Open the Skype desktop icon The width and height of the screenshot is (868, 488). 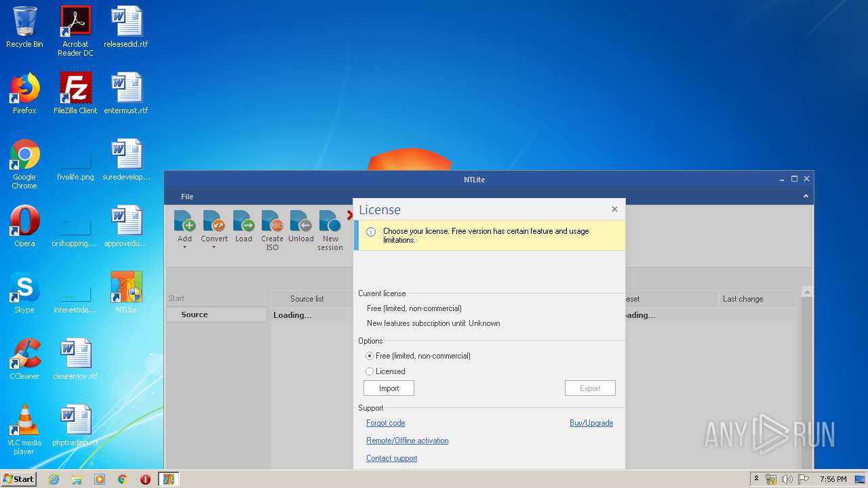[24, 293]
